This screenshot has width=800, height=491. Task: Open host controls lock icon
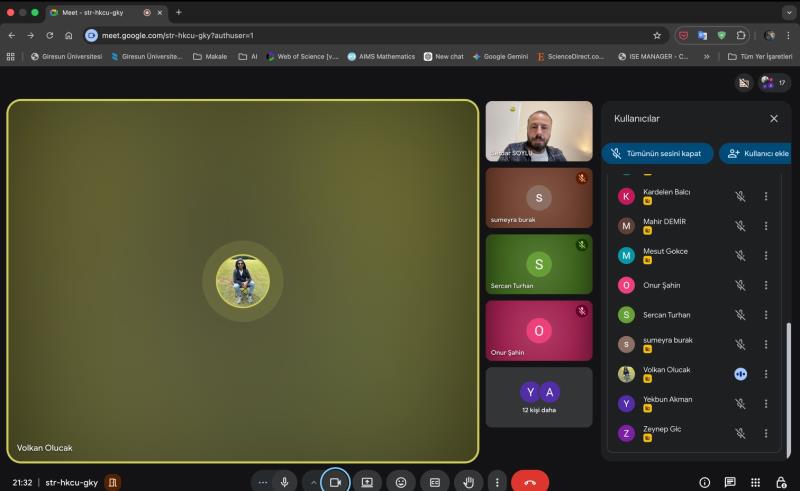[780, 482]
